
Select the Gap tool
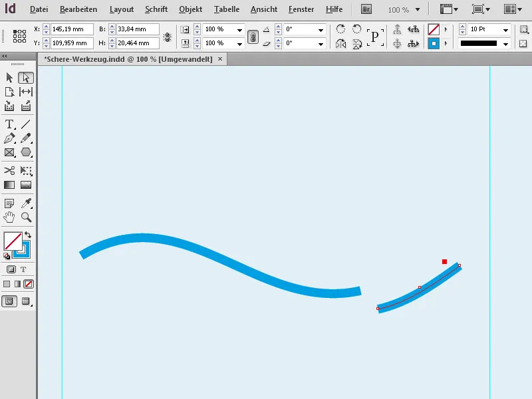click(x=26, y=92)
